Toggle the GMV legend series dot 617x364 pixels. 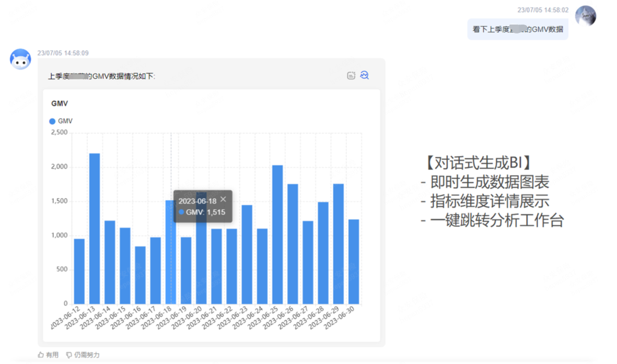pyautogui.click(x=52, y=121)
